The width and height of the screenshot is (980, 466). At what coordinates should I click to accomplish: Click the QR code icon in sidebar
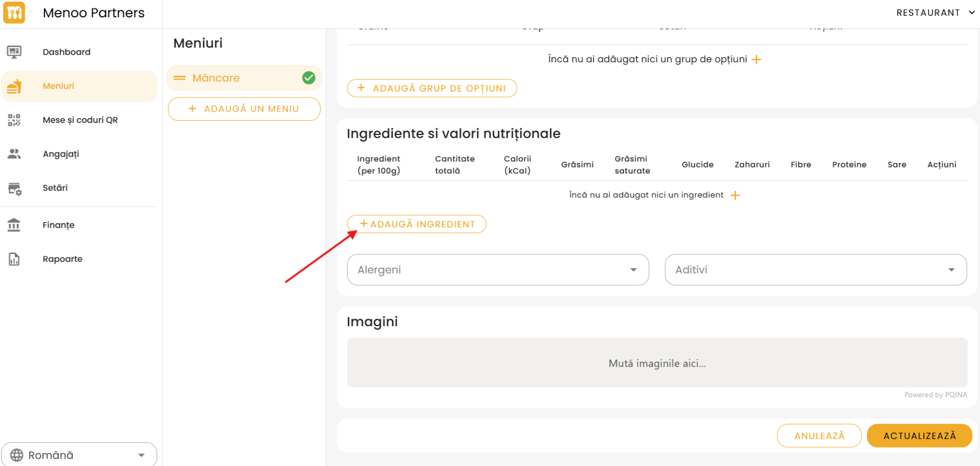(14, 120)
